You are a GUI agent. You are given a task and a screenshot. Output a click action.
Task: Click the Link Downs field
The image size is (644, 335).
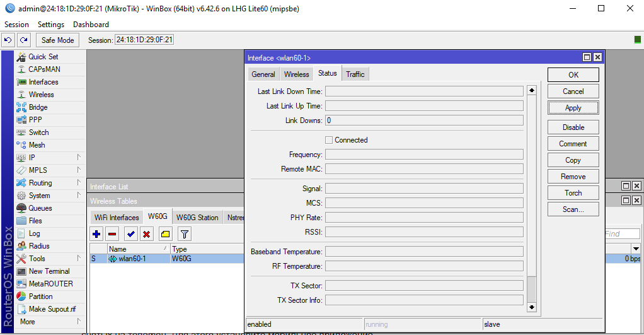(x=424, y=120)
